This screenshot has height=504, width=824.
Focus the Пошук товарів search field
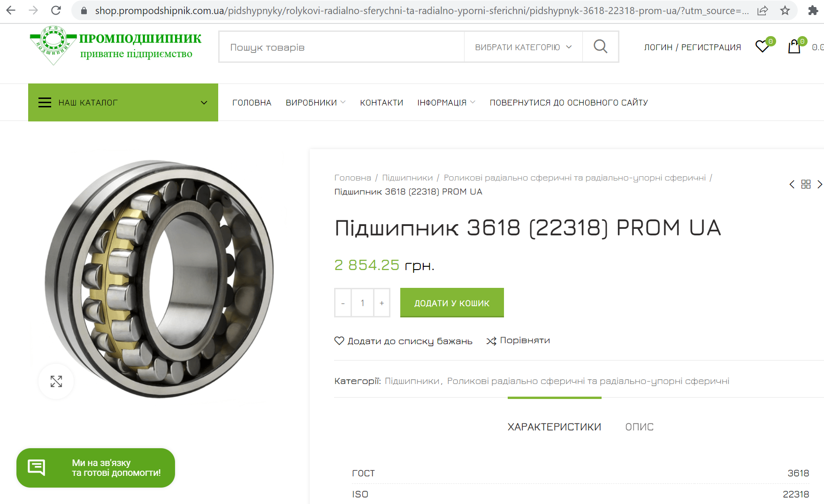(342, 47)
